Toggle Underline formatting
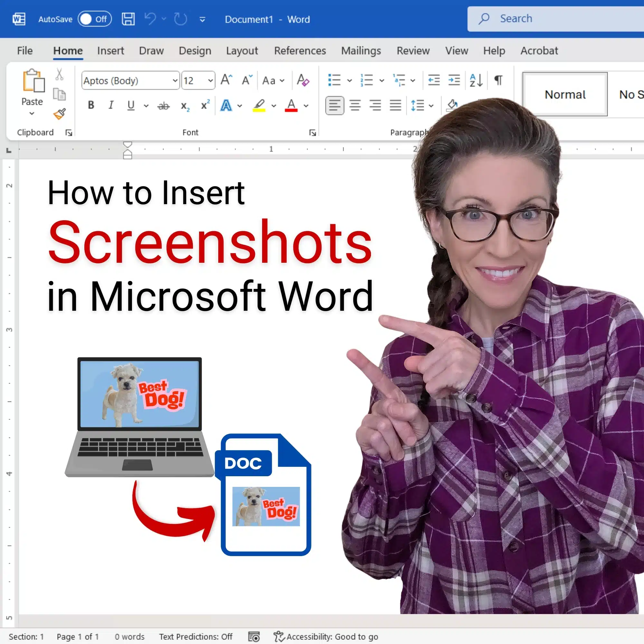The width and height of the screenshot is (644, 644). (x=131, y=106)
